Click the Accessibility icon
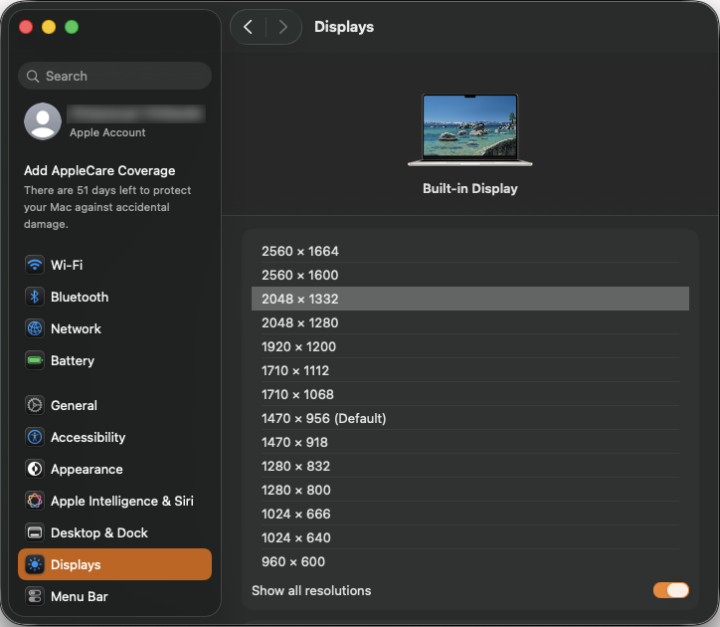 pos(35,438)
